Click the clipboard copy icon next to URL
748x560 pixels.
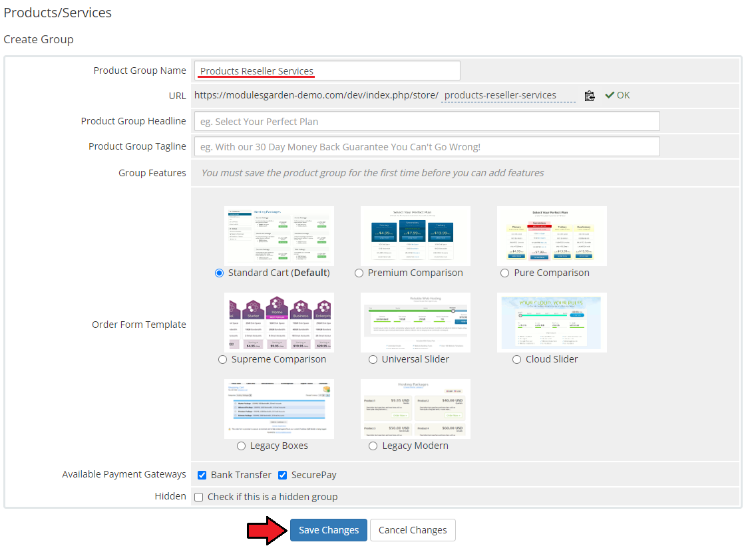tap(590, 96)
